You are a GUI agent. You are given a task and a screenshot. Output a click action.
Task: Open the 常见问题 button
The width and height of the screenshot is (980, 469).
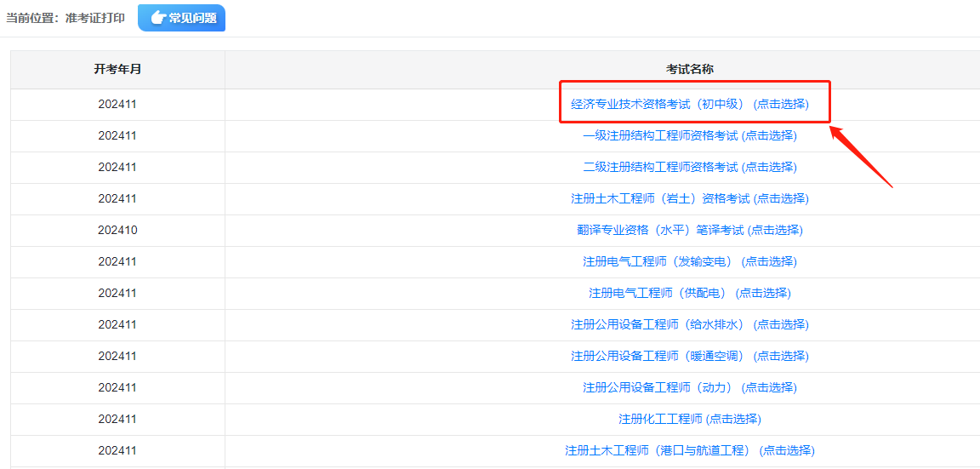pyautogui.click(x=181, y=18)
